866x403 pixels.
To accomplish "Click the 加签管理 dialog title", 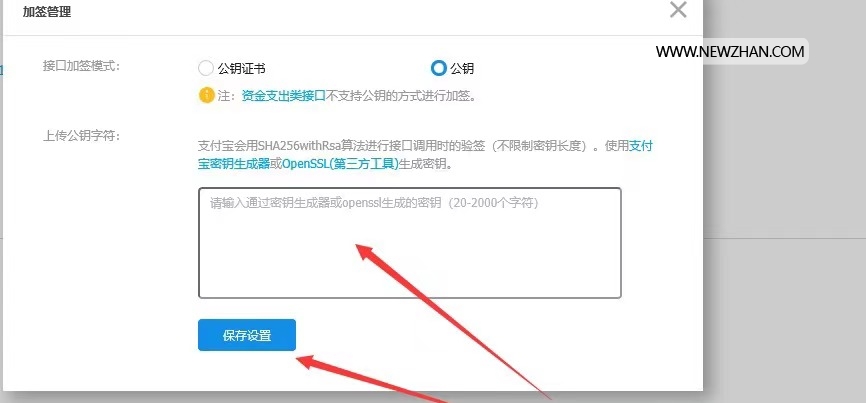I will tap(47, 12).
